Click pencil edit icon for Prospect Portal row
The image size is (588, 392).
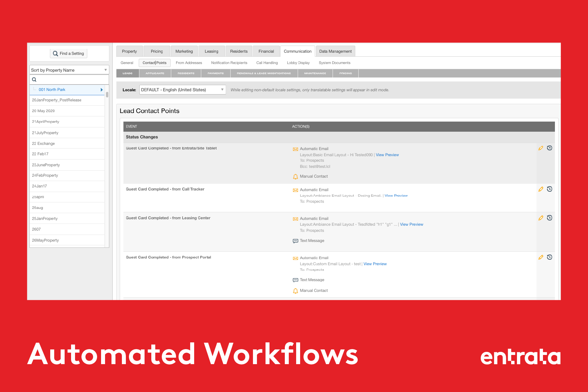(541, 257)
